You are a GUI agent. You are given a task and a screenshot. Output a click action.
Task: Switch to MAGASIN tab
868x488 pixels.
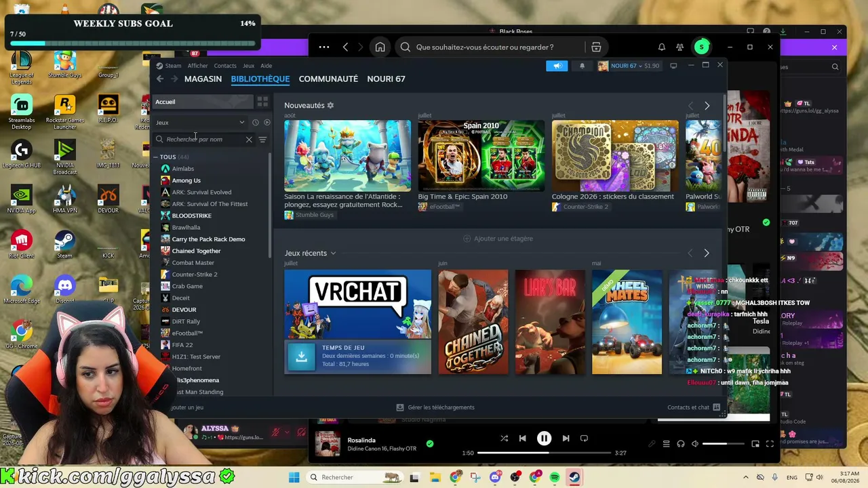click(203, 79)
